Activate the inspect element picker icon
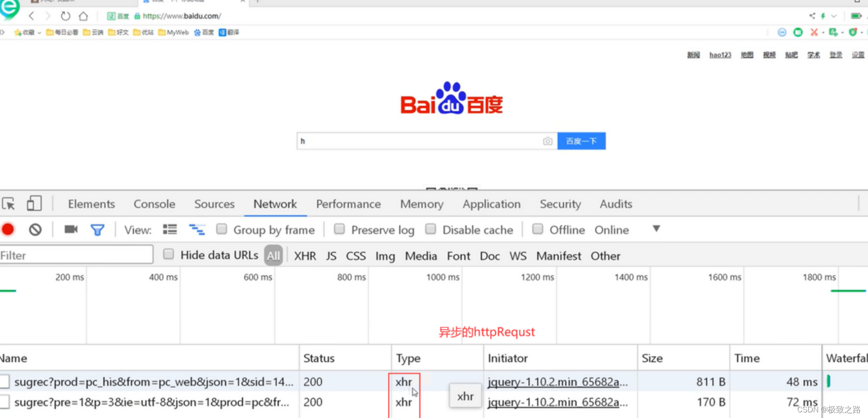 tap(8, 204)
